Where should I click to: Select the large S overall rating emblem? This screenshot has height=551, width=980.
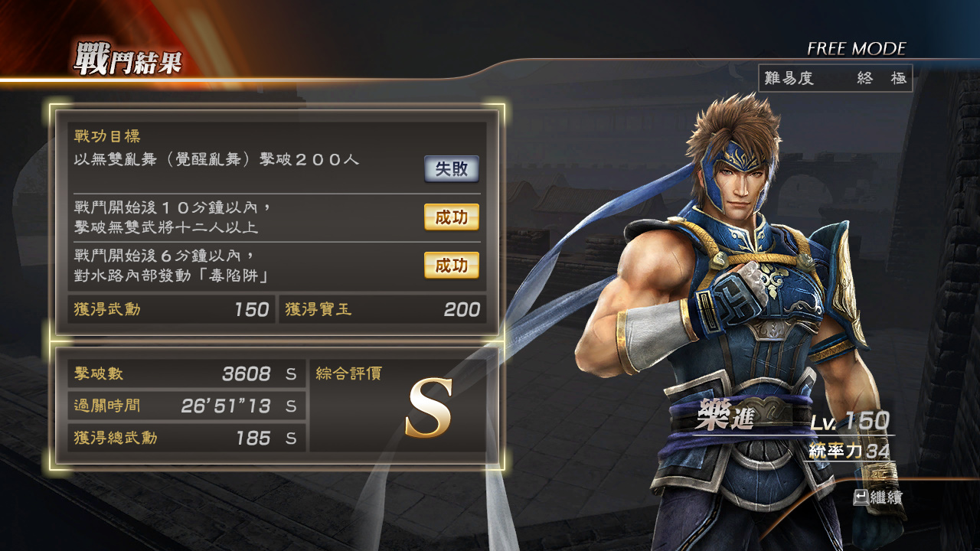tap(429, 409)
